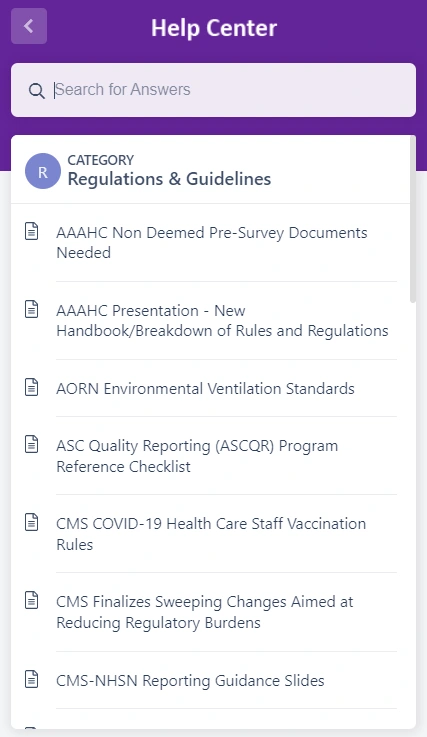Click the back arrow button
Viewport: 427px width, 737px height.
29,26
